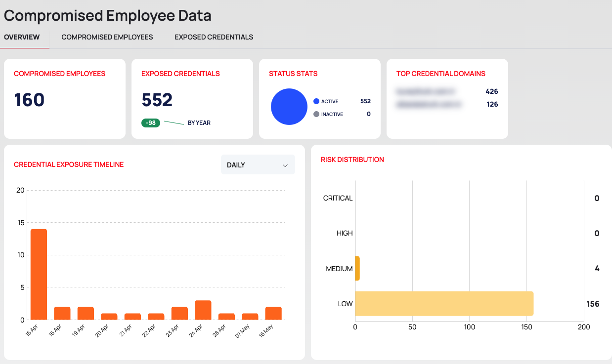
Task: Select the 28 Apr timeline bar
Action: pos(226,317)
